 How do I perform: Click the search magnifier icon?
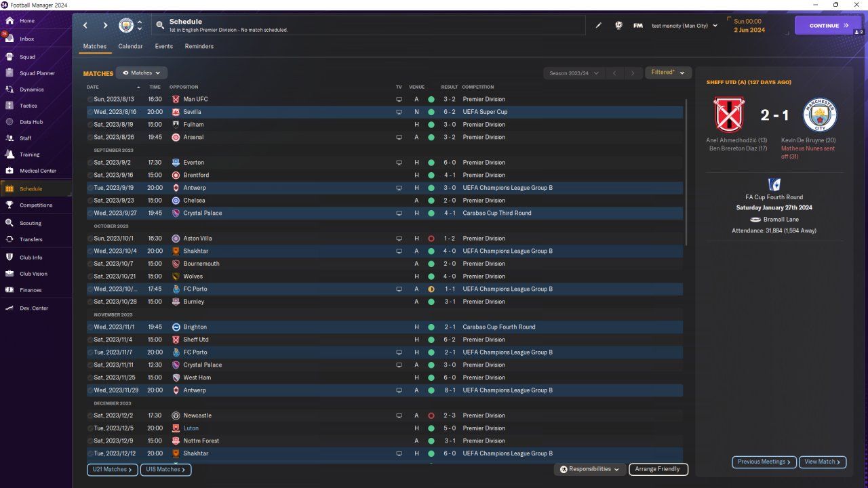160,26
